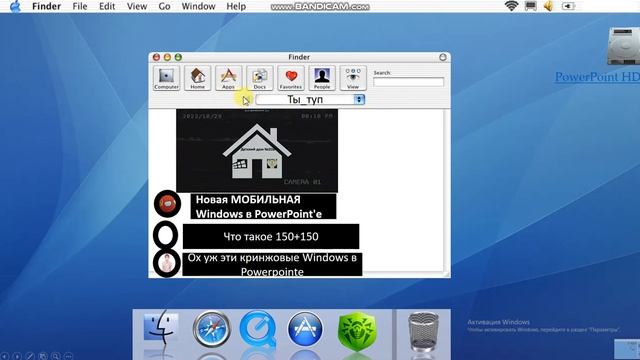Open the Go menu

coord(164,7)
